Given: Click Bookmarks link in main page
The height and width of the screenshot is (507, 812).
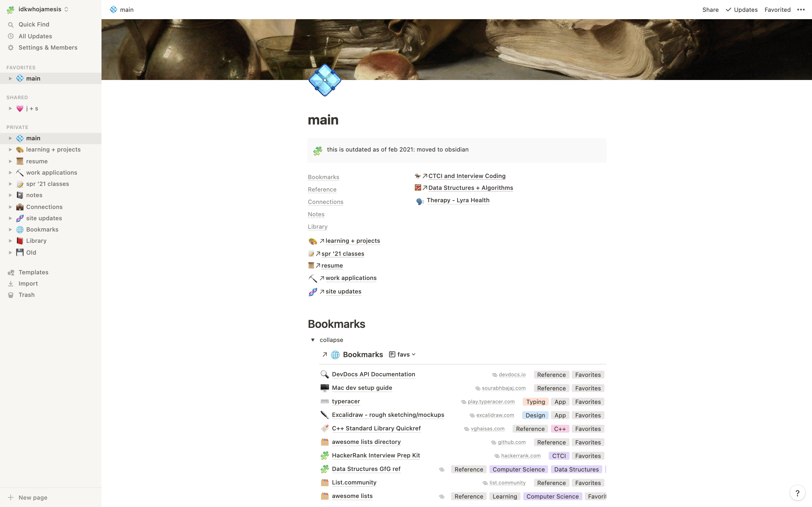Looking at the screenshot, I should tap(323, 176).
